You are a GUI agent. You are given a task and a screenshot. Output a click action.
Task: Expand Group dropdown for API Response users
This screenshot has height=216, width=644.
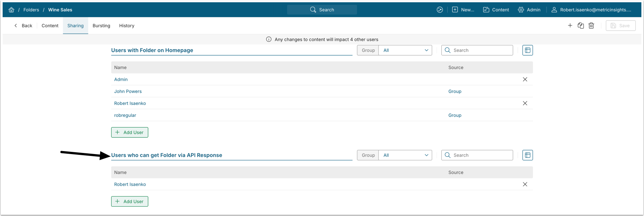(406, 155)
